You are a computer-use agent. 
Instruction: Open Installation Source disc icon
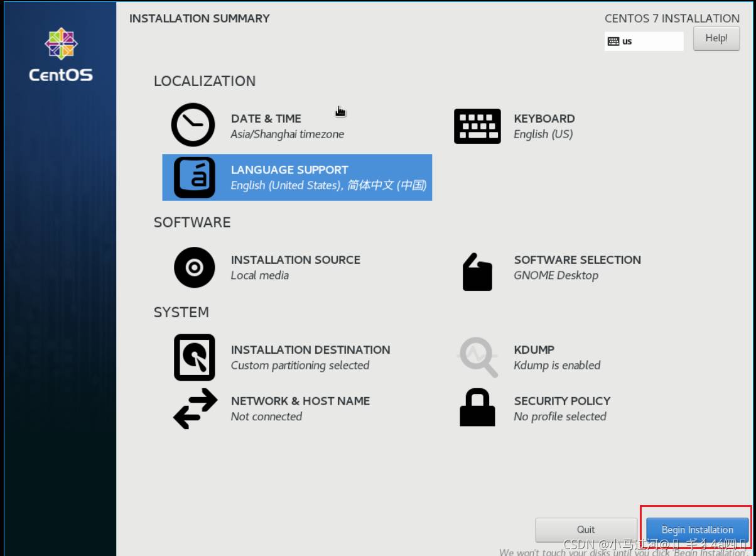[194, 268]
